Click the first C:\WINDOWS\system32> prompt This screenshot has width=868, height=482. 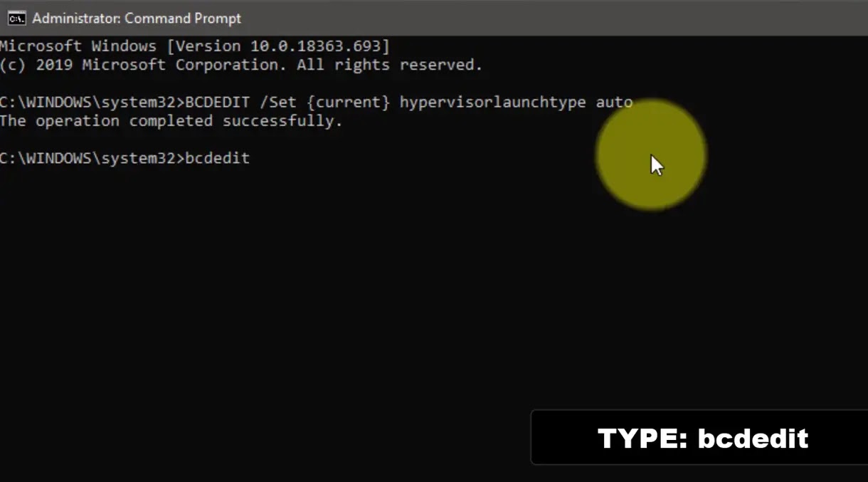pos(91,103)
